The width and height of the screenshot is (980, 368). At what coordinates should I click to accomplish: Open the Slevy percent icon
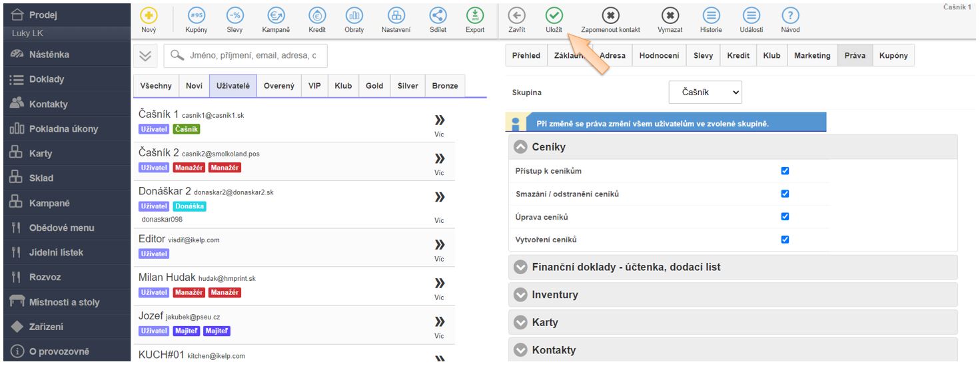(235, 17)
